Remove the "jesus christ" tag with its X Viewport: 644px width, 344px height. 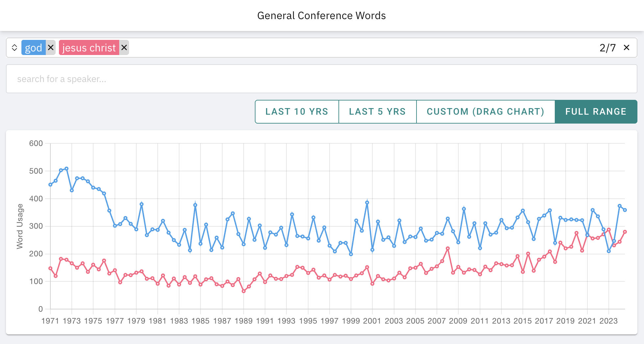(x=124, y=47)
